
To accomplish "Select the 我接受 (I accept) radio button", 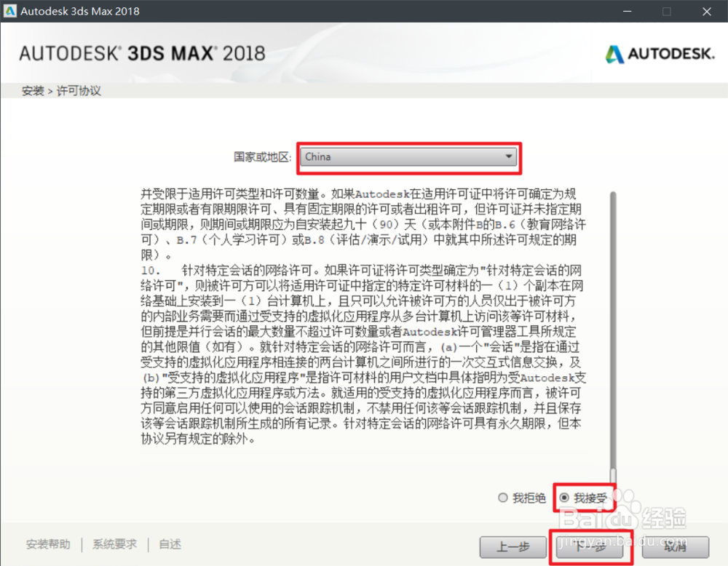I will [x=564, y=498].
